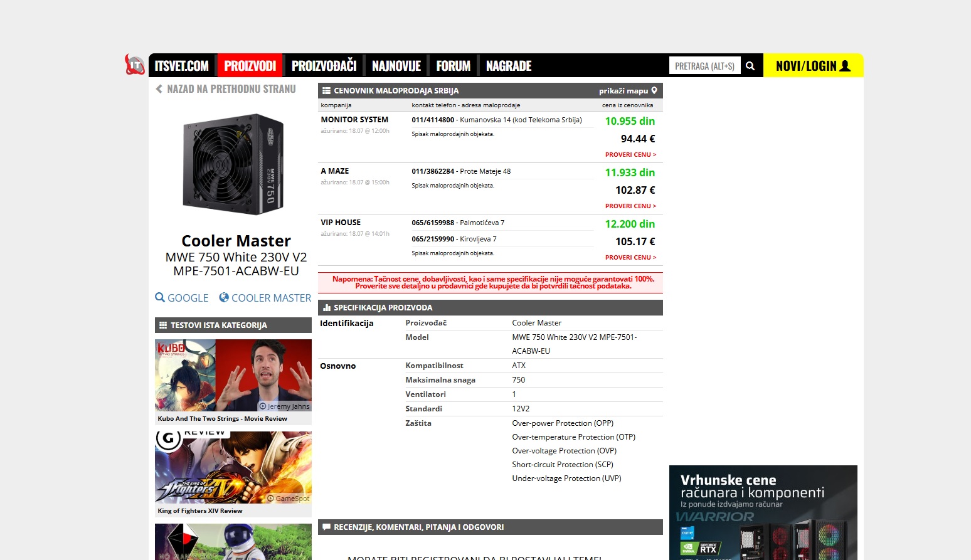Click Short-circuit Protection (SCP) text
Viewport: 971px width, 560px height.
pyautogui.click(x=563, y=465)
